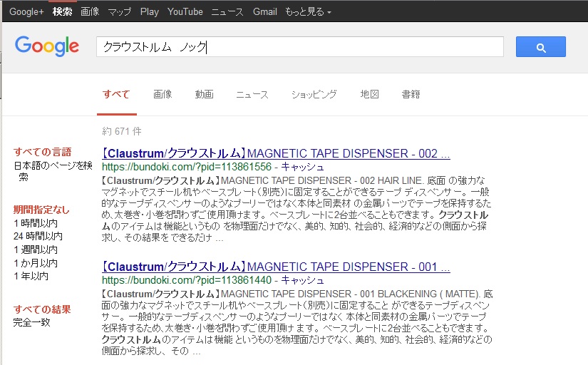Select 検索 in the top black bar

62,12
